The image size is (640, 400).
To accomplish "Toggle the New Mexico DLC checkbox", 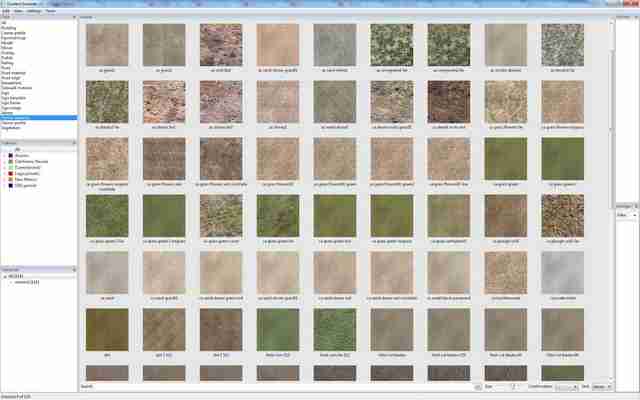I will 5,179.
